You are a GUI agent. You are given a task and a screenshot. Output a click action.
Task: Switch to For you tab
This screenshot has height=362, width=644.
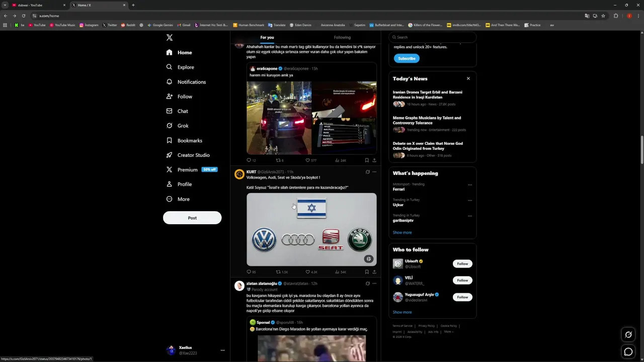point(267,37)
